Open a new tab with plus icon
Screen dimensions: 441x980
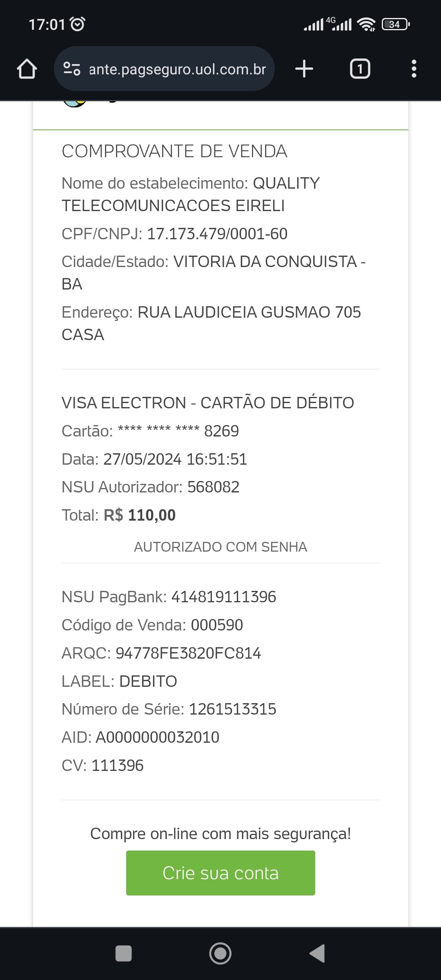[304, 69]
